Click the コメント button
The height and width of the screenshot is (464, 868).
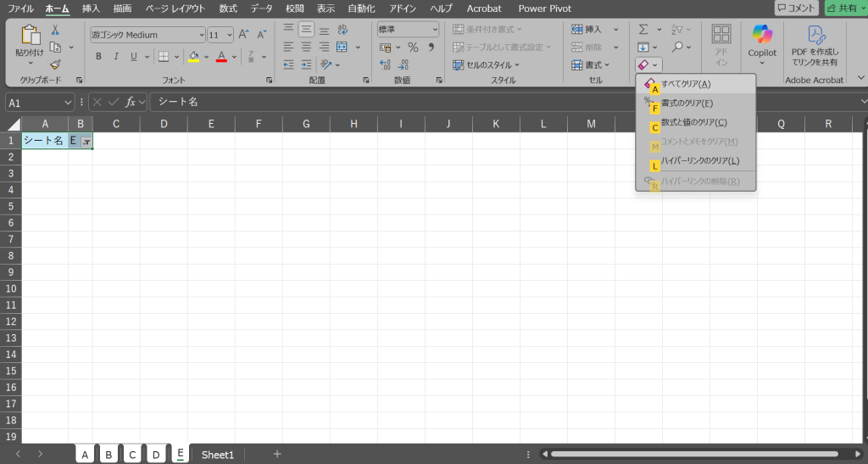coord(796,8)
